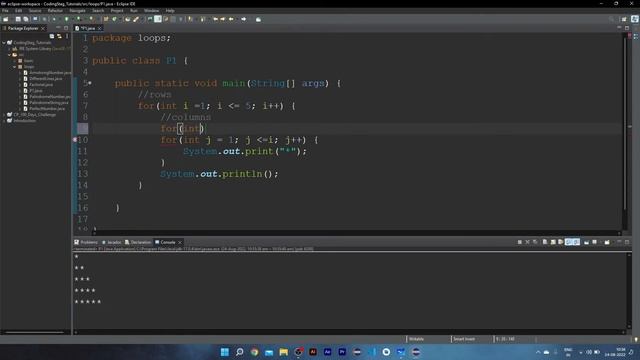Click the Search flashlight toolbar icon
The height and width of the screenshot is (360, 640).
[136, 19]
